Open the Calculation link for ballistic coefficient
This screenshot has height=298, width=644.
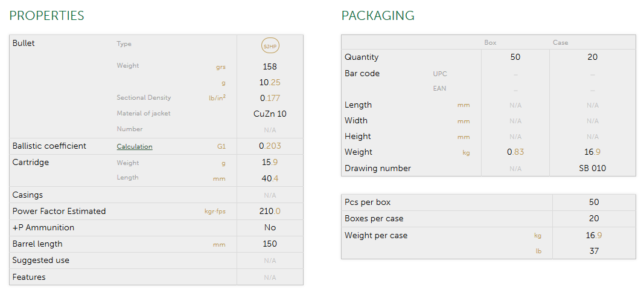point(135,146)
